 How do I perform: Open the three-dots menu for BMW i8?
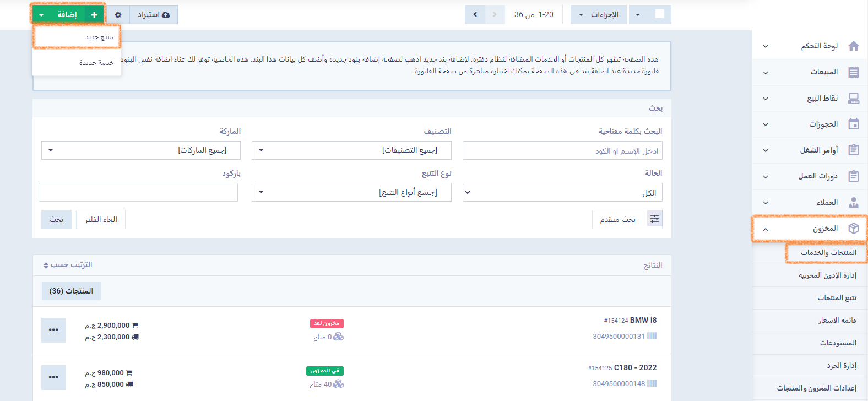tap(53, 330)
